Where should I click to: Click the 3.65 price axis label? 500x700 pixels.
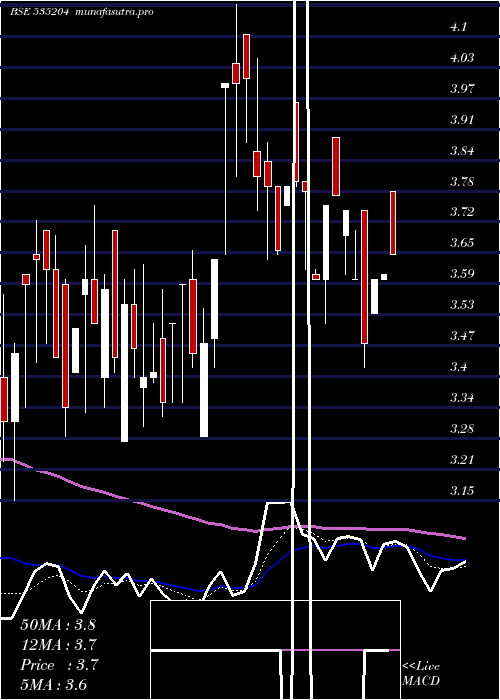tap(462, 243)
